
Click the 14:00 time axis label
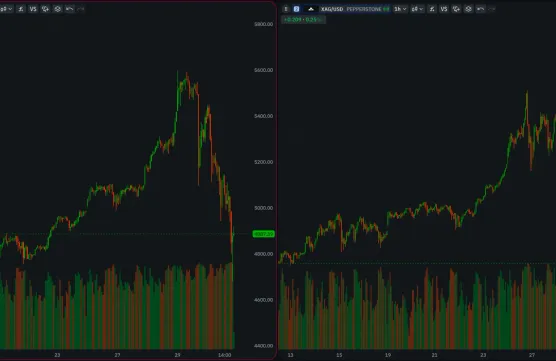pos(225,355)
